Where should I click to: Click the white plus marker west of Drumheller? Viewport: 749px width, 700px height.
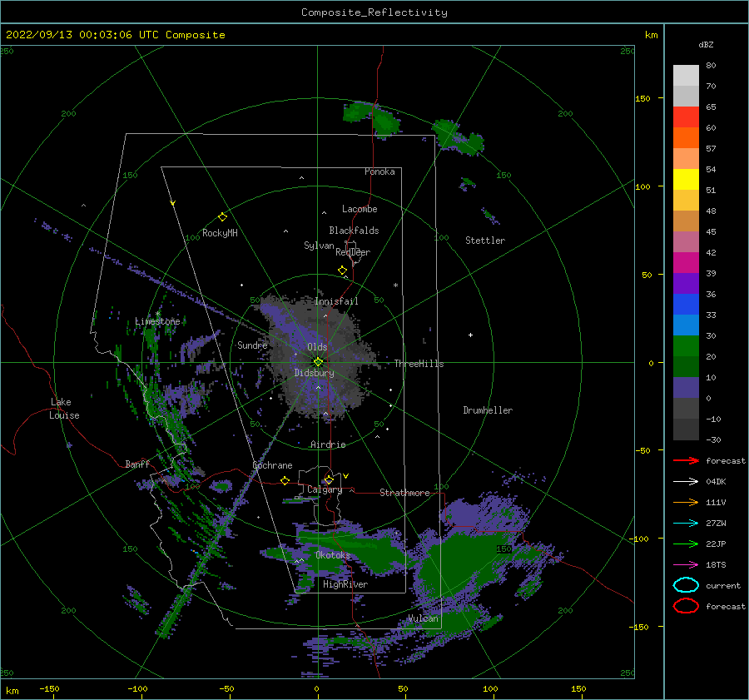point(470,335)
